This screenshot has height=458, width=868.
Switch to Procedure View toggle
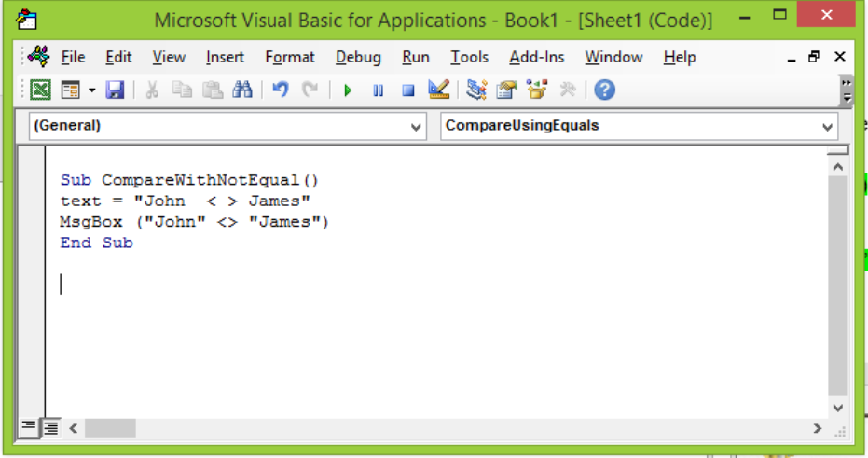[x=29, y=427]
